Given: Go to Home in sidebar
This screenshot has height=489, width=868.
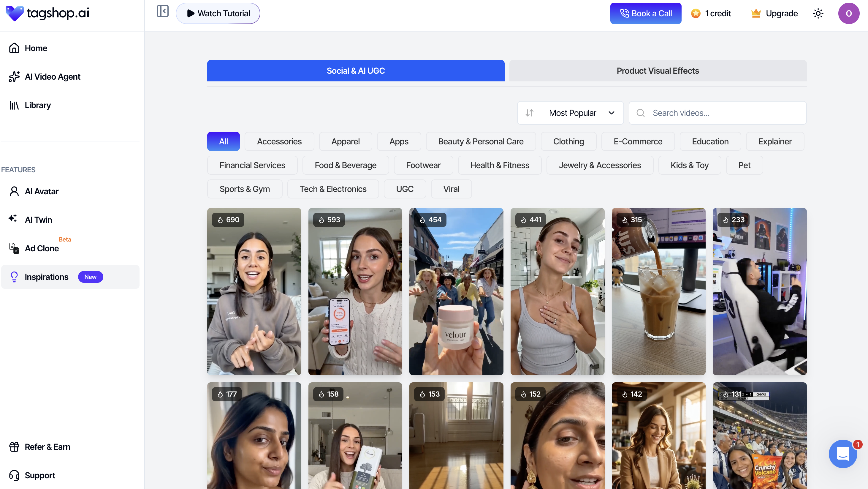Looking at the screenshot, I should (x=70, y=48).
